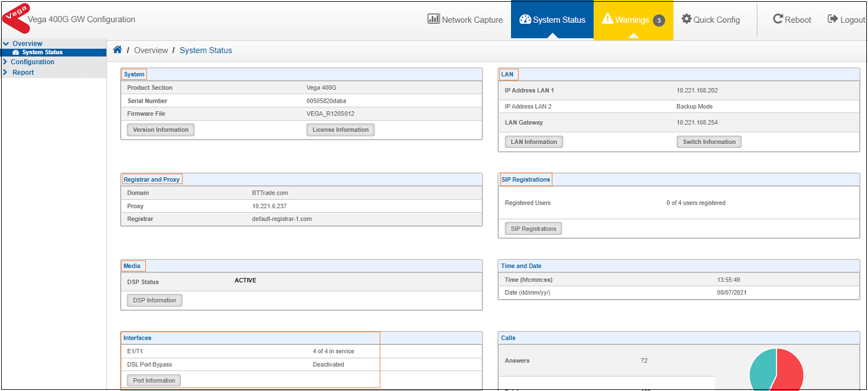Click the LAN gateway address 10.221.108.254

coord(697,122)
